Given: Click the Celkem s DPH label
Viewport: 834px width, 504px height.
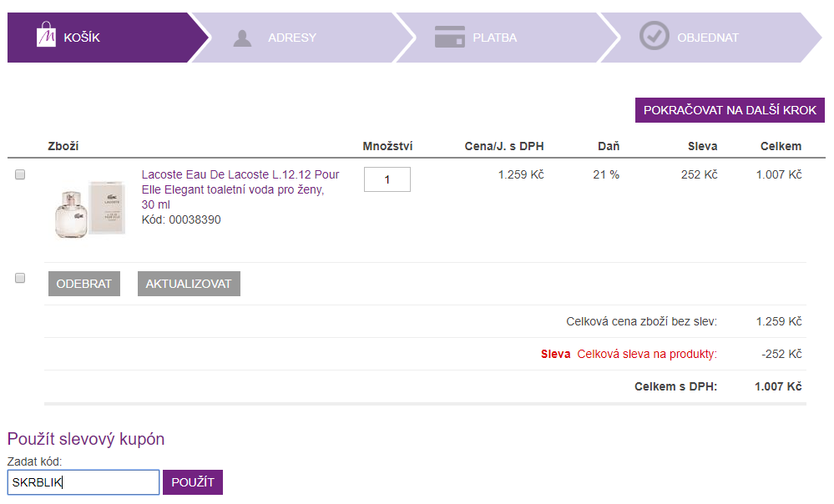Looking at the screenshot, I should point(675,386).
